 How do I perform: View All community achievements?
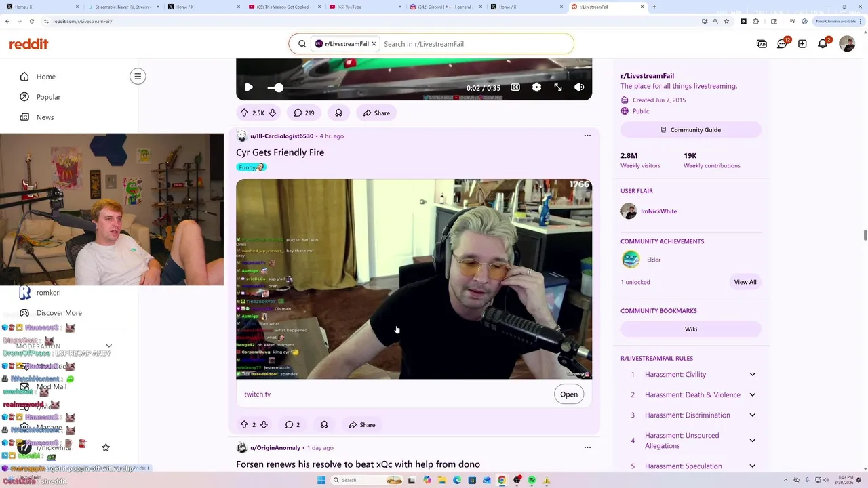coord(745,282)
